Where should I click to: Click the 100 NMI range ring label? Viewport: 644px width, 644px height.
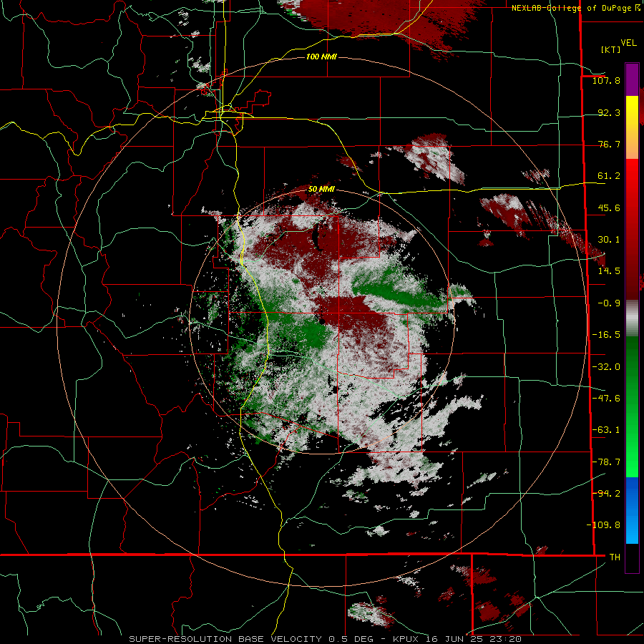tap(321, 57)
